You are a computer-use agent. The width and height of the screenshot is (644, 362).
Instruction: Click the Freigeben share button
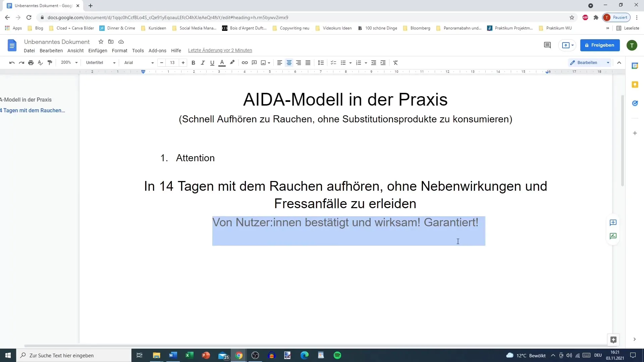600,45
